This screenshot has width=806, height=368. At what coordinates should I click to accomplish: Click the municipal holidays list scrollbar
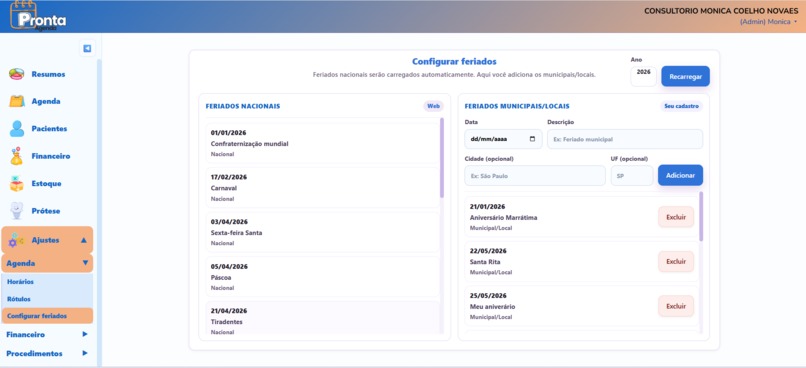701,216
